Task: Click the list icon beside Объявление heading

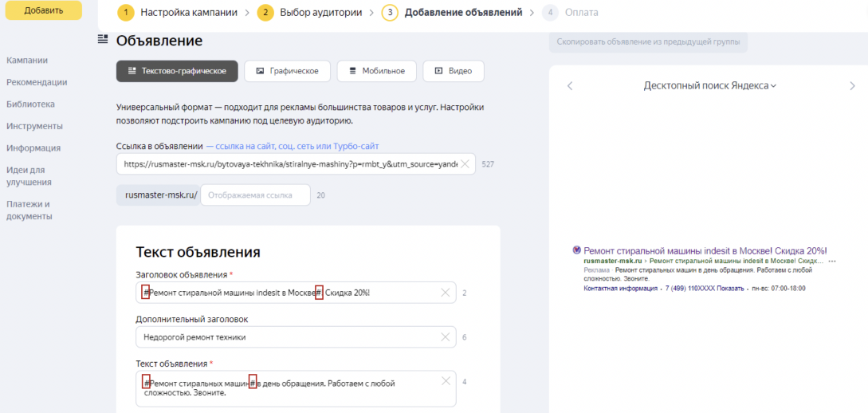Action: 102,40
